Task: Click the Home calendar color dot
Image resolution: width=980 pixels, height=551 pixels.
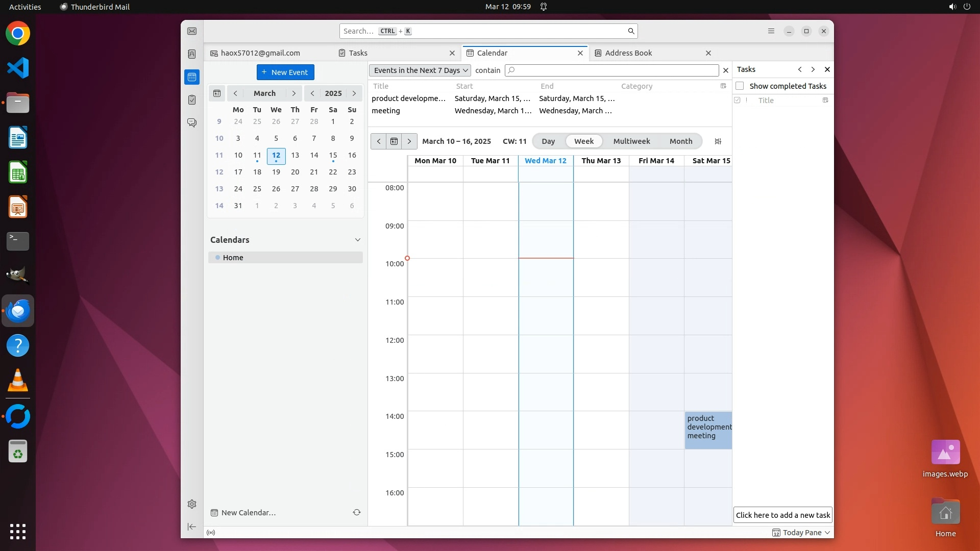Action: (217, 258)
